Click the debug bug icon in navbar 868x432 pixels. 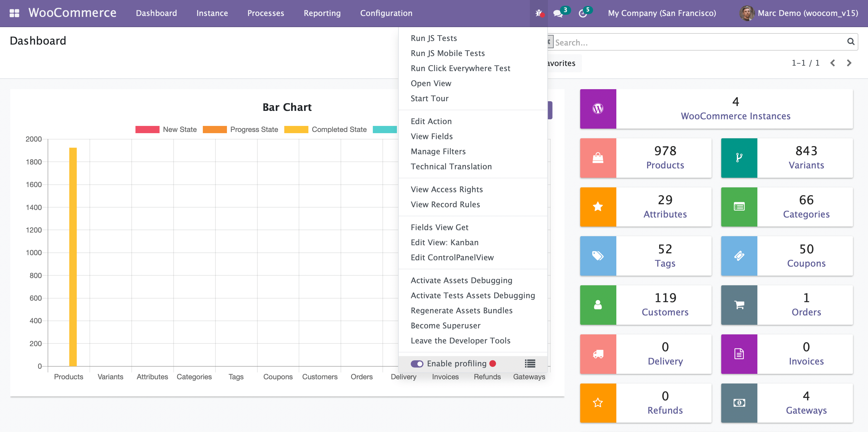pyautogui.click(x=539, y=13)
